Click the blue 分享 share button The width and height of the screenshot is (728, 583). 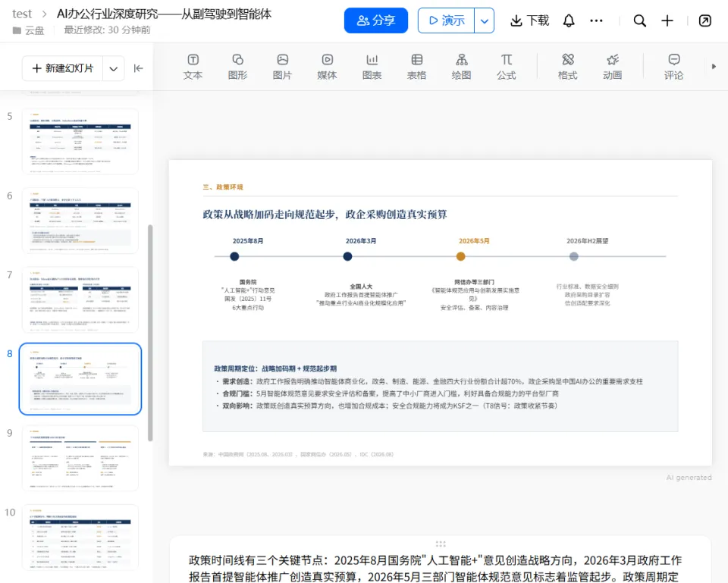(375, 20)
